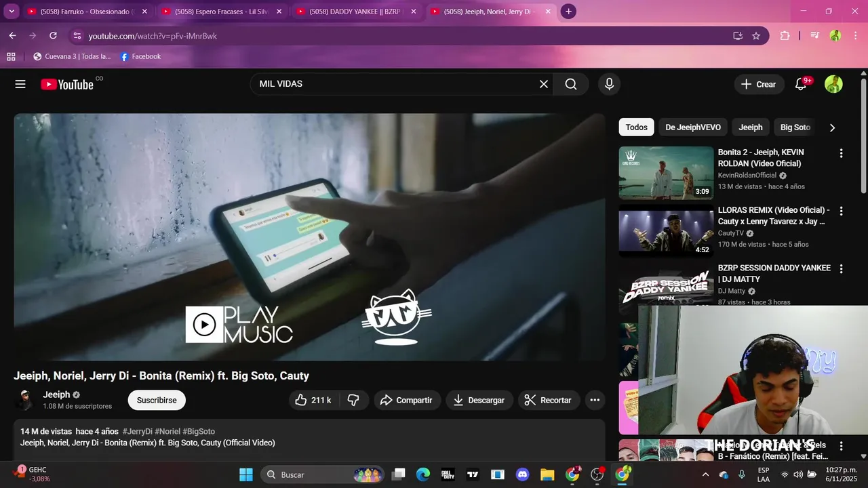Select the Big Soto filter chip
Screen dimensions: 868x488
coord(795,127)
